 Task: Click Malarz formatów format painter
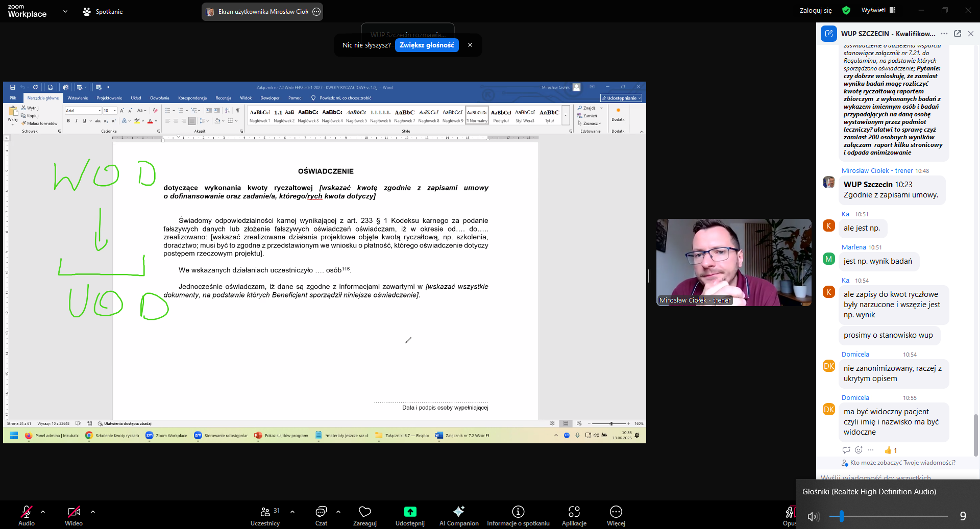click(39, 123)
